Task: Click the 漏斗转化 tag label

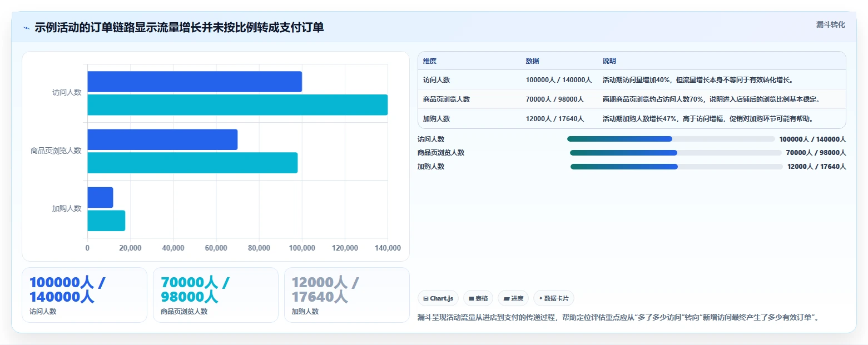Action: coord(830,24)
